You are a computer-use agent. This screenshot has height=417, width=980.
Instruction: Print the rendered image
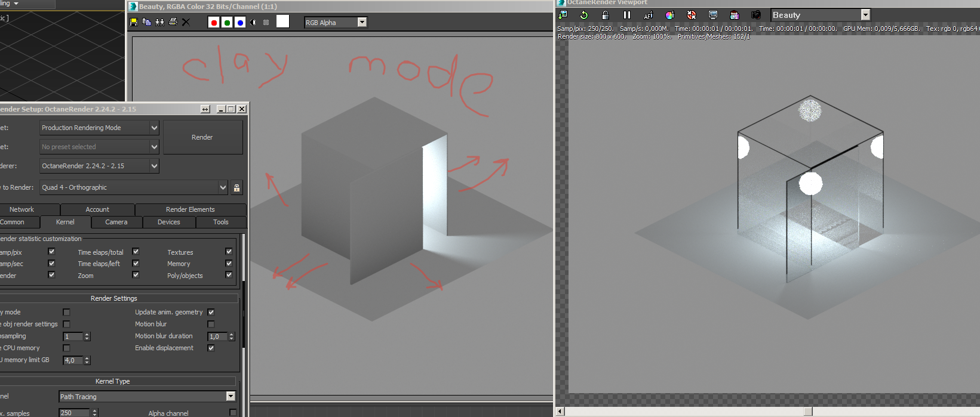(173, 22)
